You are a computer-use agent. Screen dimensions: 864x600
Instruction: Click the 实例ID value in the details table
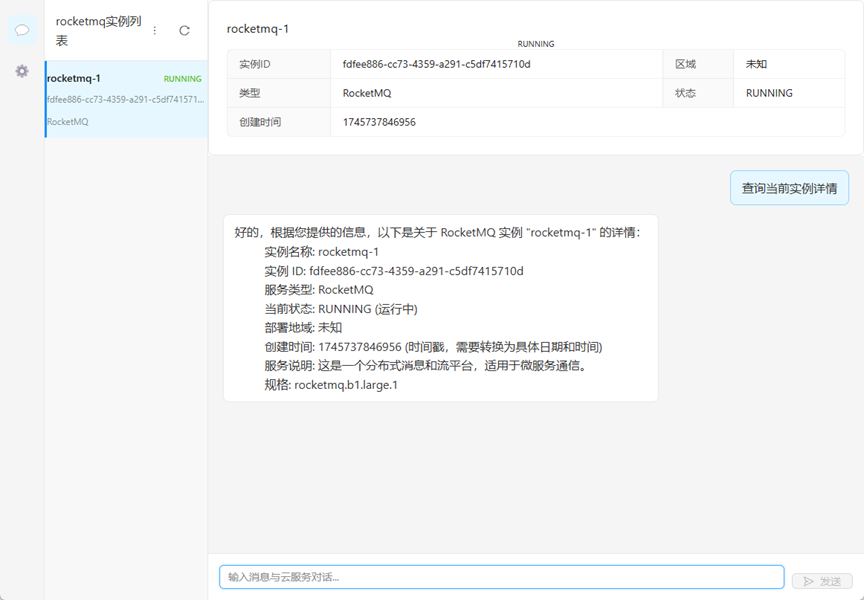(x=436, y=64)
